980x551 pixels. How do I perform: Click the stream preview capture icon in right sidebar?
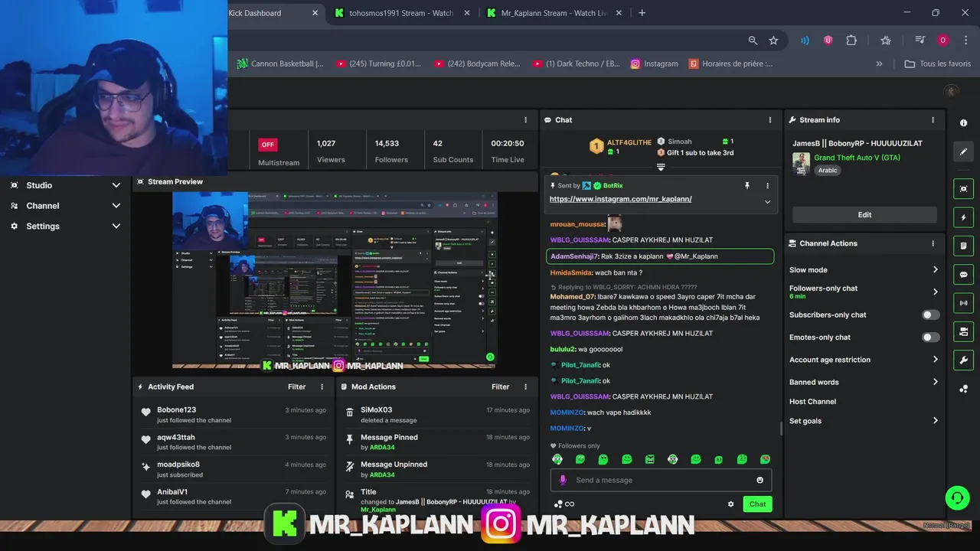tap(963, 188)
